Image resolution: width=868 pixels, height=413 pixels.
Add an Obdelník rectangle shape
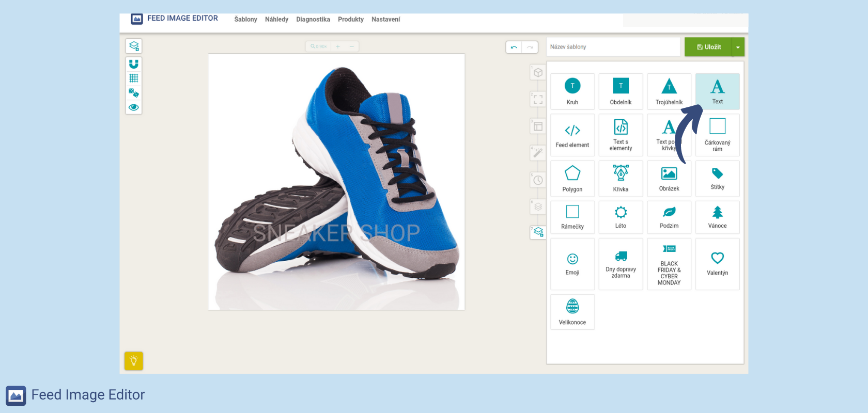[x=621, y=91]
